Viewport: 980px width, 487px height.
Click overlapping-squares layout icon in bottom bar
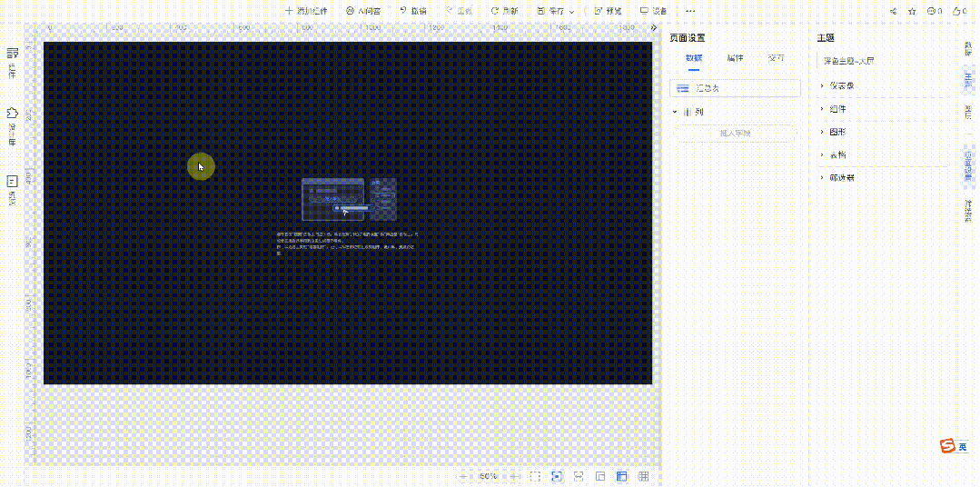coord(600,476)
